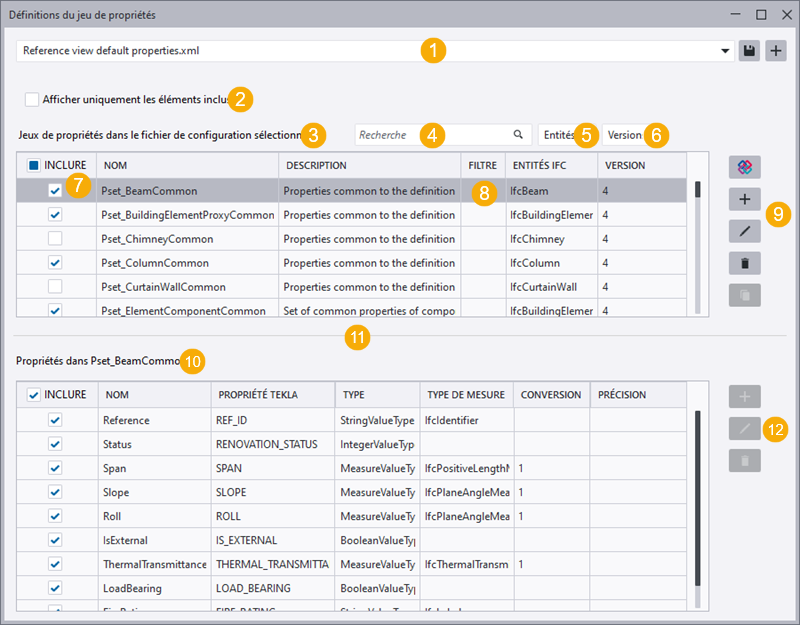Open the configuration file dropdown arrow
This screenshot has height=625, width=800.
(725, 51)
